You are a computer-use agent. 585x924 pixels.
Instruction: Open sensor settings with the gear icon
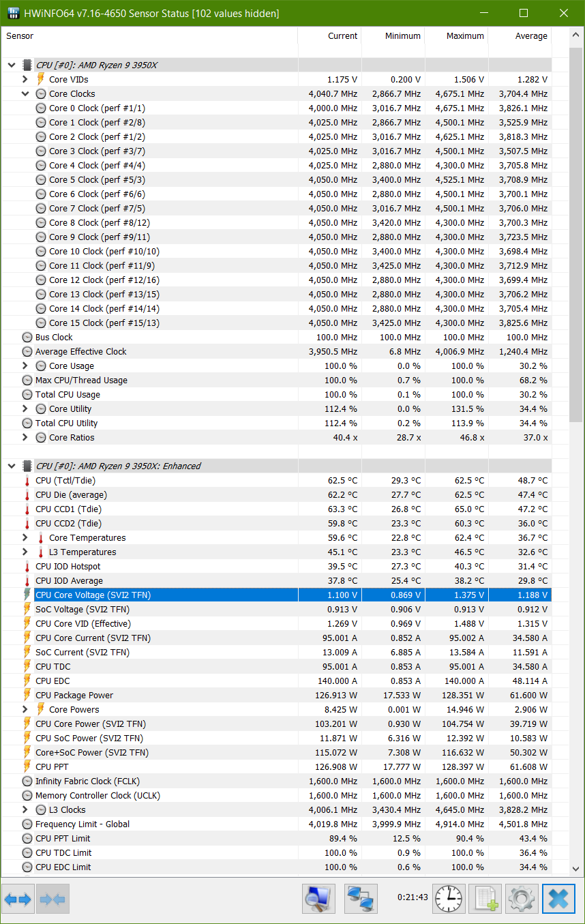click(x=522, y=899)
